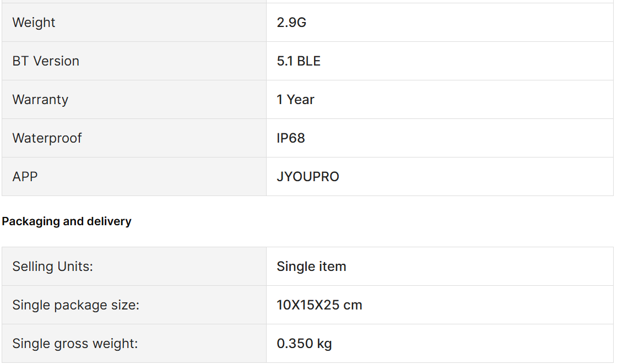This screenshot has width=617, height=364.
Task: Click the Single gross weight label
Action: pos(75,344)
